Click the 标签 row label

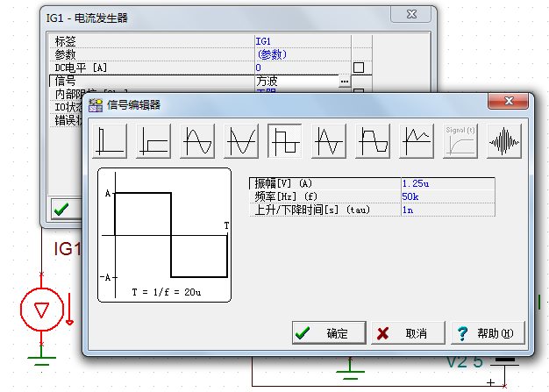point(66,41)
